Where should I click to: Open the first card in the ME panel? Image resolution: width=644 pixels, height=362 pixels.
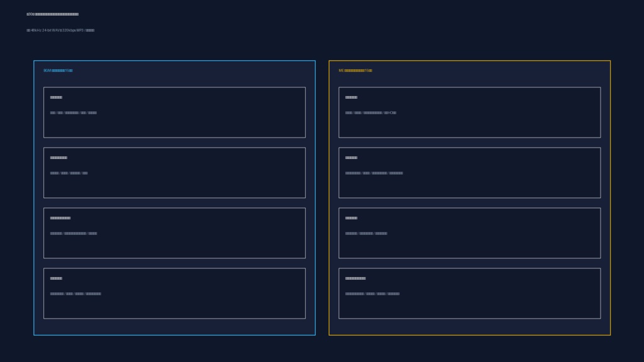click(469, 112)
